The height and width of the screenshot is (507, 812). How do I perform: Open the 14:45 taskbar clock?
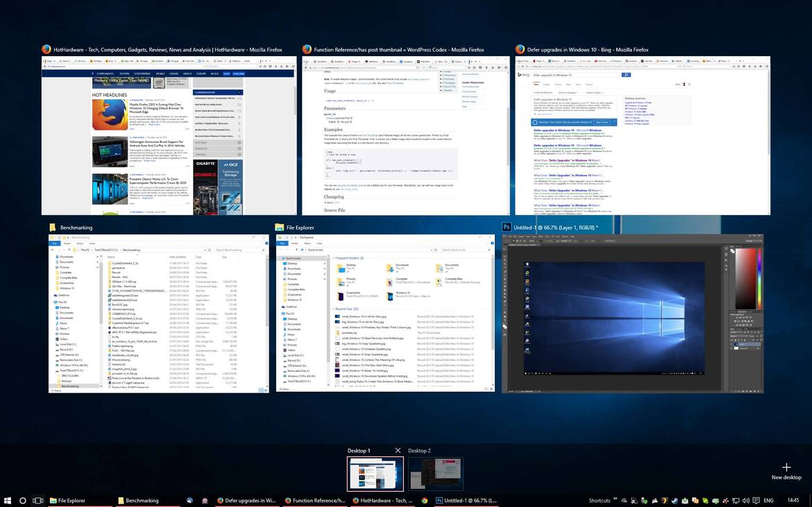click(793, 500)
